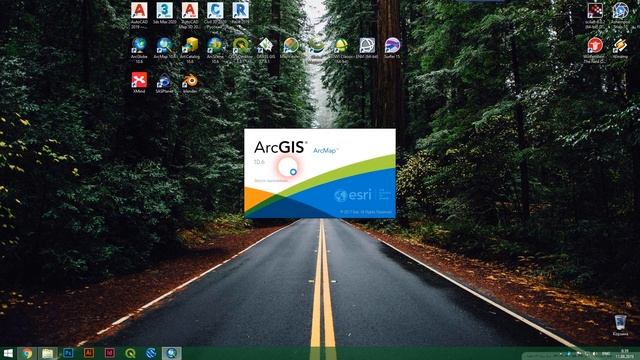Image resolution: width=640 pixels, height=360 pixels.
Task: Open the ENG language indicator in tray
Action: (x=606, y=354)
